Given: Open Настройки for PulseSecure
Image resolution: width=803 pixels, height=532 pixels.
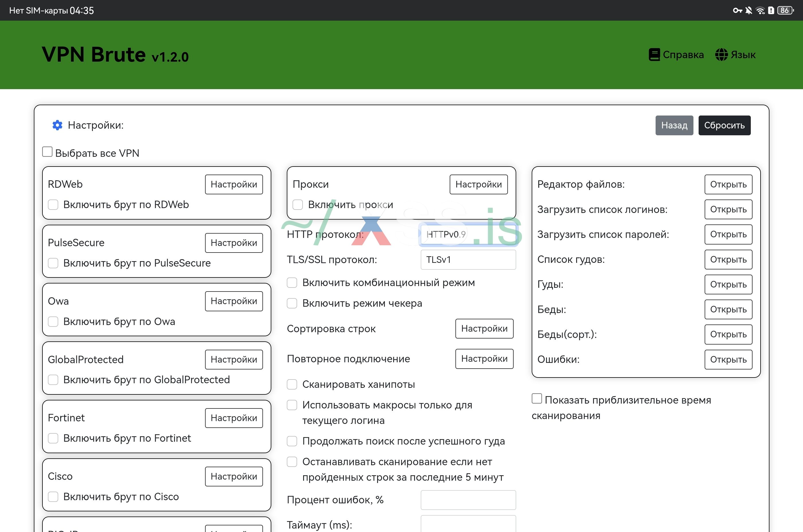Looking at the screenshot, I should pos(234,242).
